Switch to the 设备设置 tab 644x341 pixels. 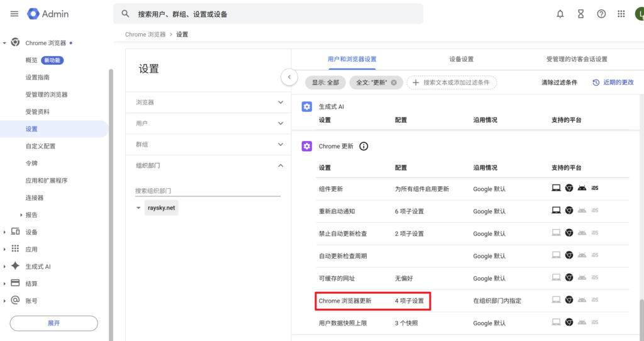[461, 59]
